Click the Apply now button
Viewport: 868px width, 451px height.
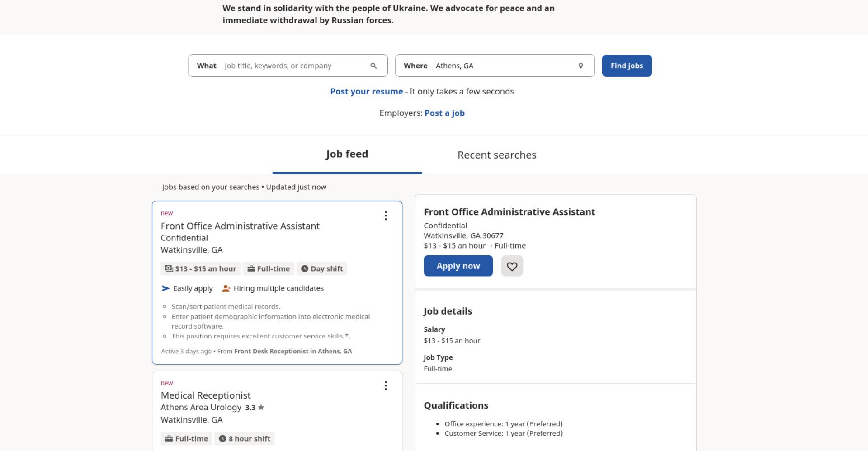pos(458,266)
